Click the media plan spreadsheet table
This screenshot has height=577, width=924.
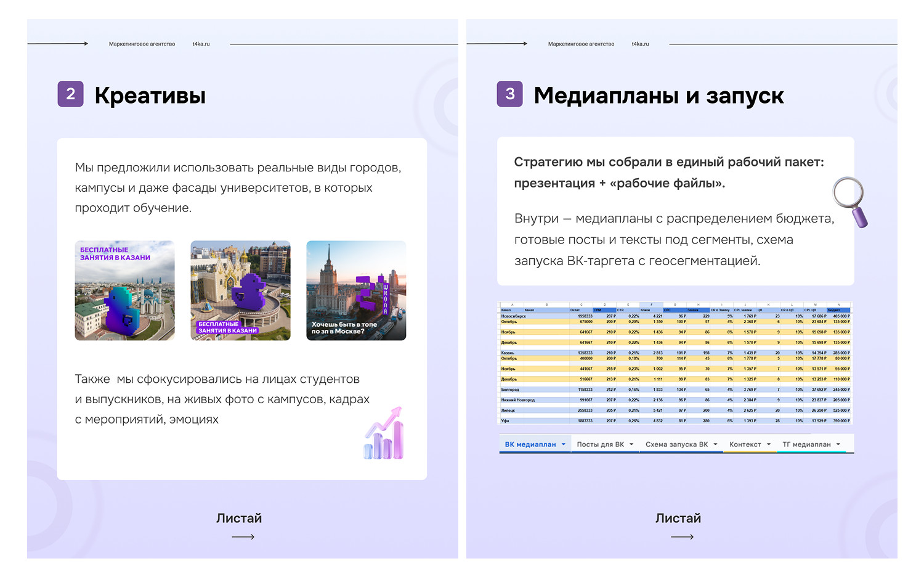[675, 363]
